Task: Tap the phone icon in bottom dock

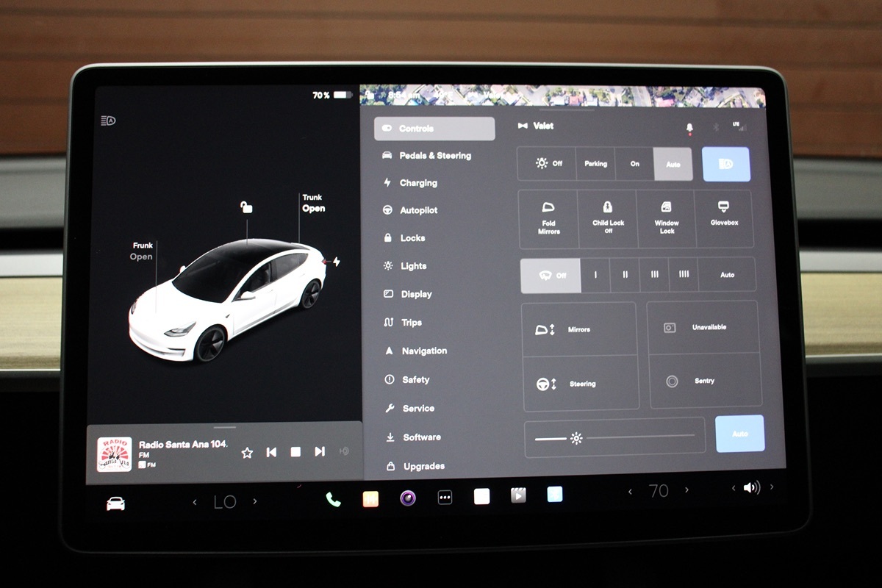Action: coord(333,499)
